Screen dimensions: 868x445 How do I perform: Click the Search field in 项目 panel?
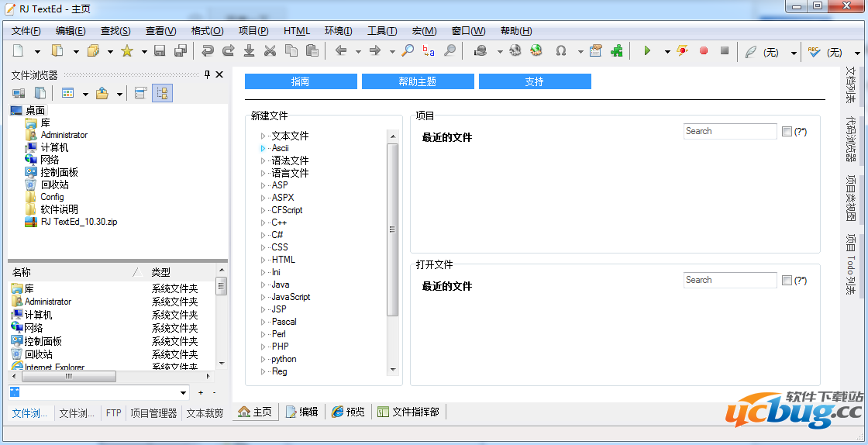coord(729,132)
